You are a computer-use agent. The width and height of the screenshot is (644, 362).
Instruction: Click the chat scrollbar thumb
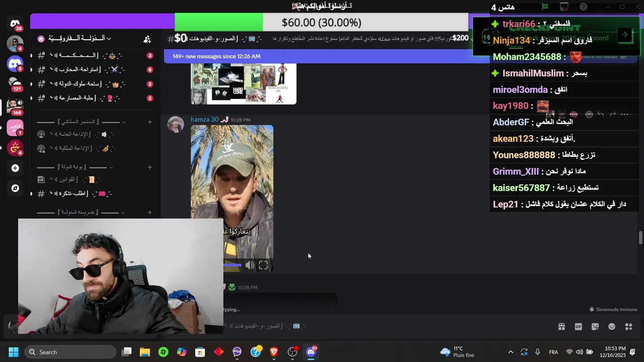[640, 238]
